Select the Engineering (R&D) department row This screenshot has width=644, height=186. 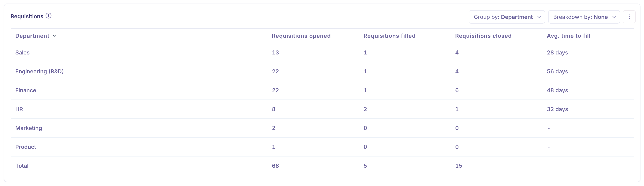pos(39,71)
